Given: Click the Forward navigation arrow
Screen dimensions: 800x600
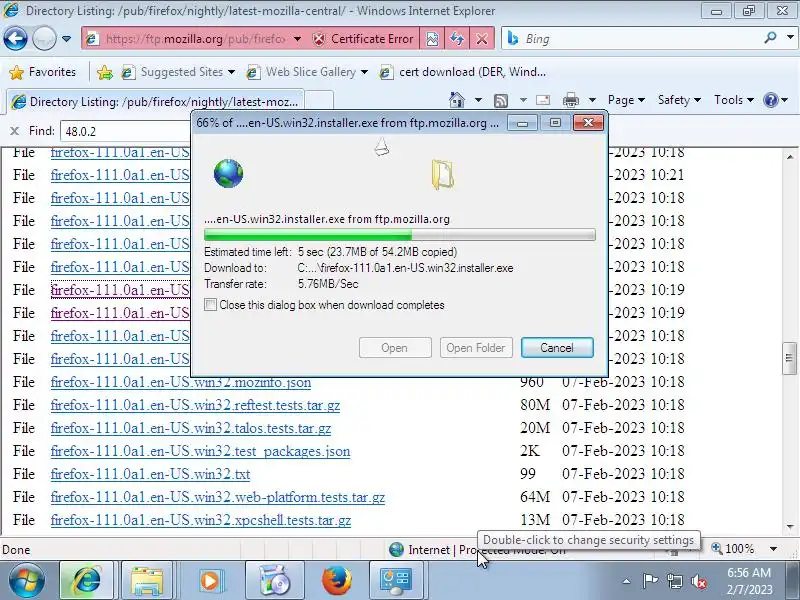Looking at the screenshot, I should point(44,38).
